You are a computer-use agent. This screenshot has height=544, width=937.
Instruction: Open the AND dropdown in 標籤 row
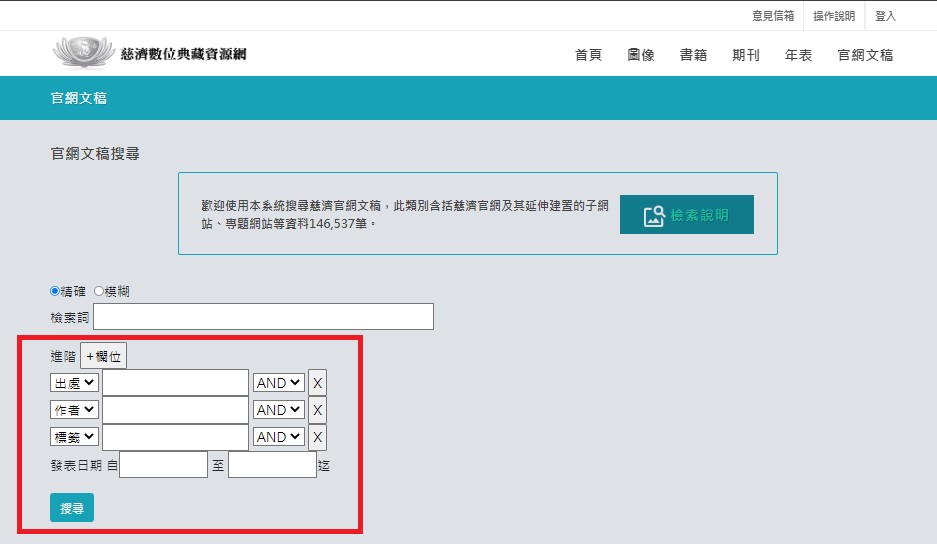point(278,436)
